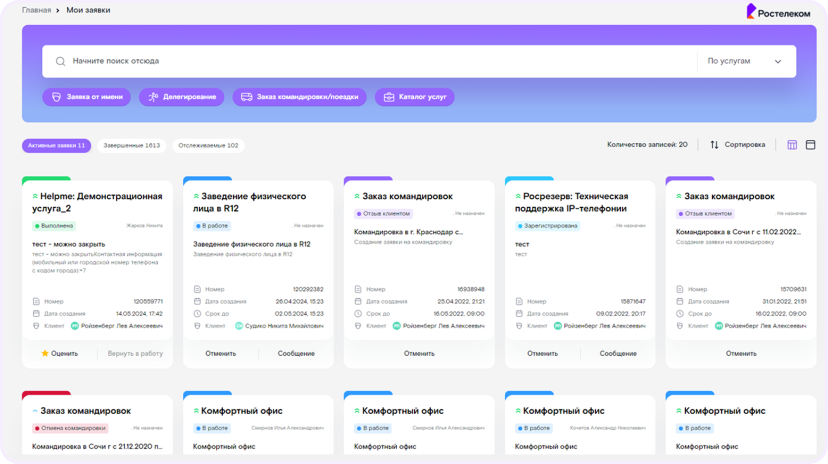
Task: Click the avatar of Судико Никита Михайлович
Action: click(x=239, y=326)
